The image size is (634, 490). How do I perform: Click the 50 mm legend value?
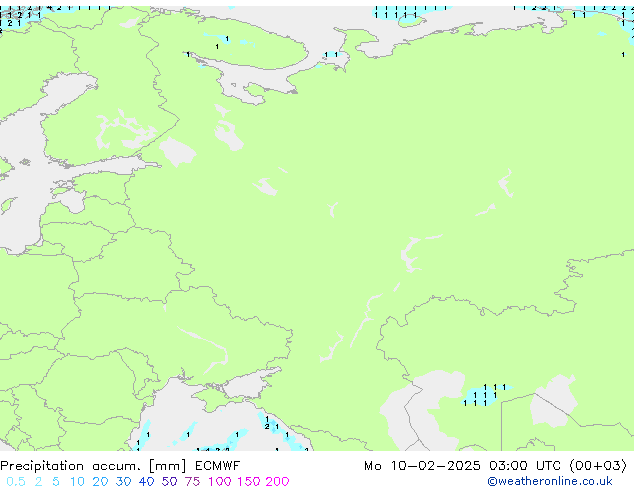[x=169, y=482]
